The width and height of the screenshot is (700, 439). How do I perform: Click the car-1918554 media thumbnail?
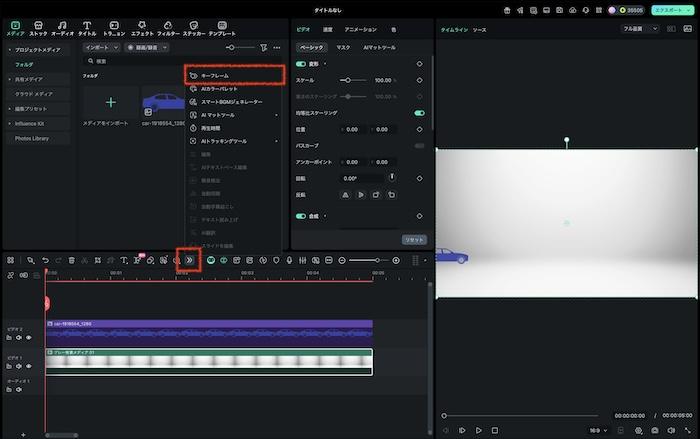pos(163,102)
